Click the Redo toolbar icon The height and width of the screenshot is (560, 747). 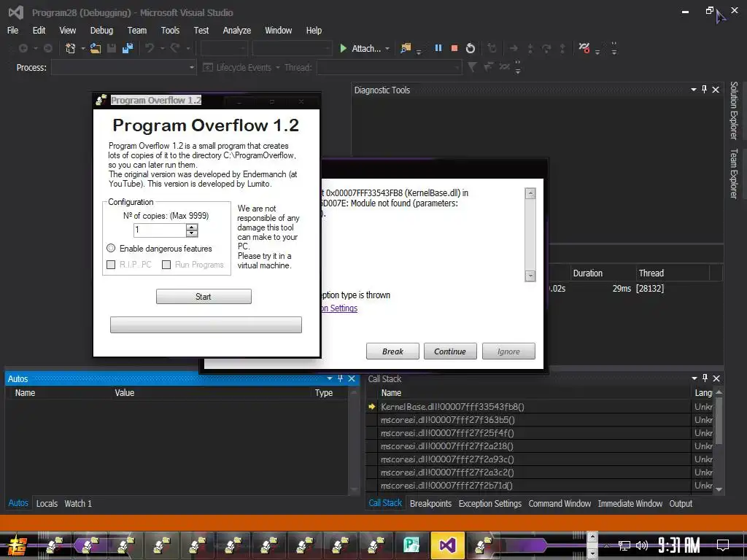tap(175, 48)
